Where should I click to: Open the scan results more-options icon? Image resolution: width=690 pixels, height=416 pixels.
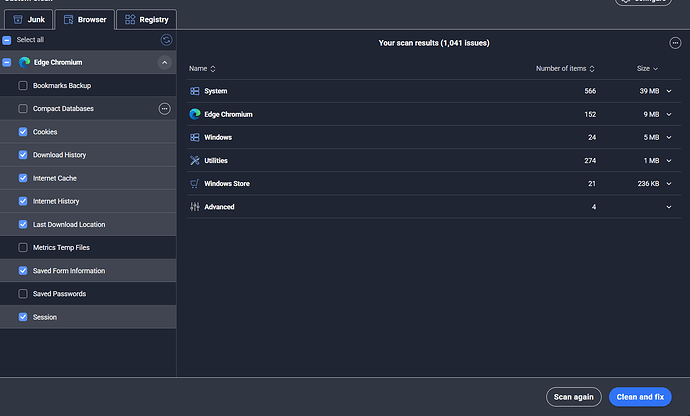[675, 43]
